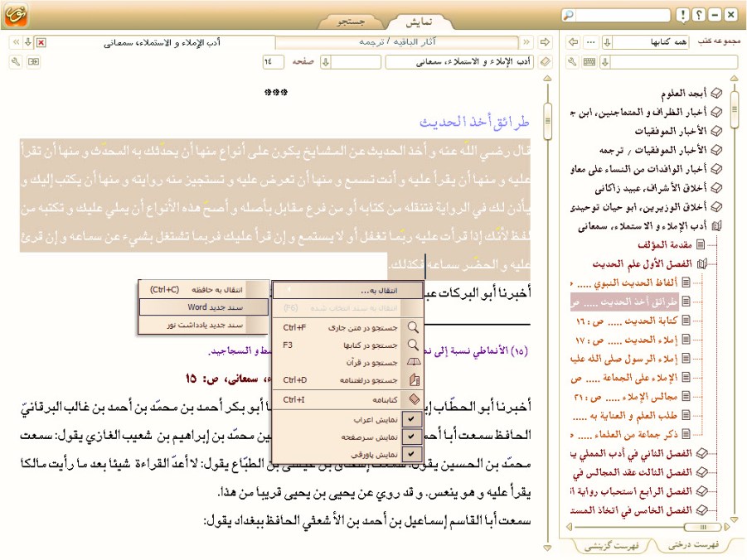Select ألفاظ الحدیث النبوي tree item

[624, 282]
